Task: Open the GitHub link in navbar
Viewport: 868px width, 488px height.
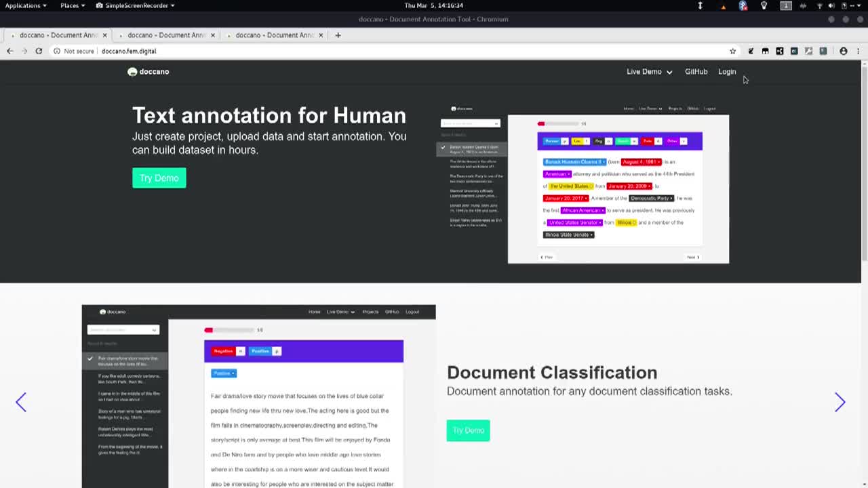Action: 696,71
